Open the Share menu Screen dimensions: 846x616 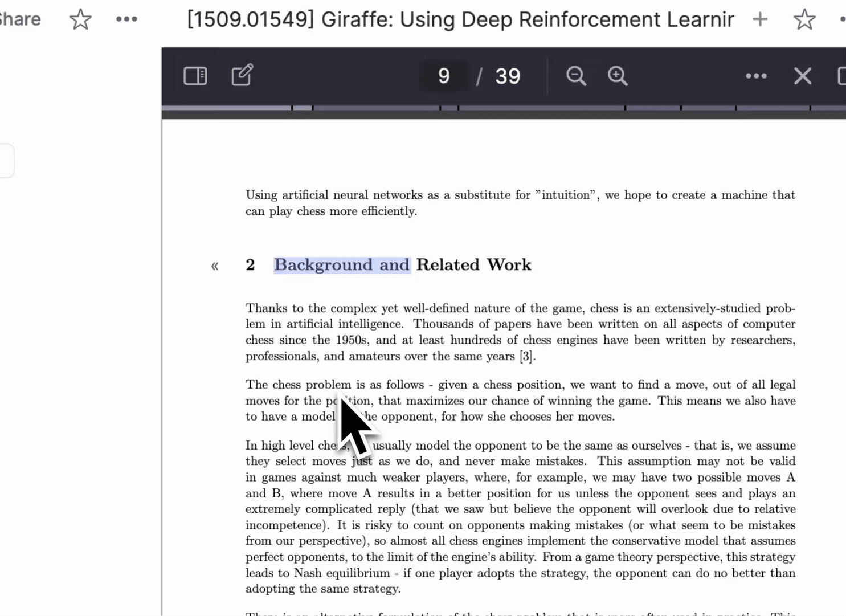[19, 18]
